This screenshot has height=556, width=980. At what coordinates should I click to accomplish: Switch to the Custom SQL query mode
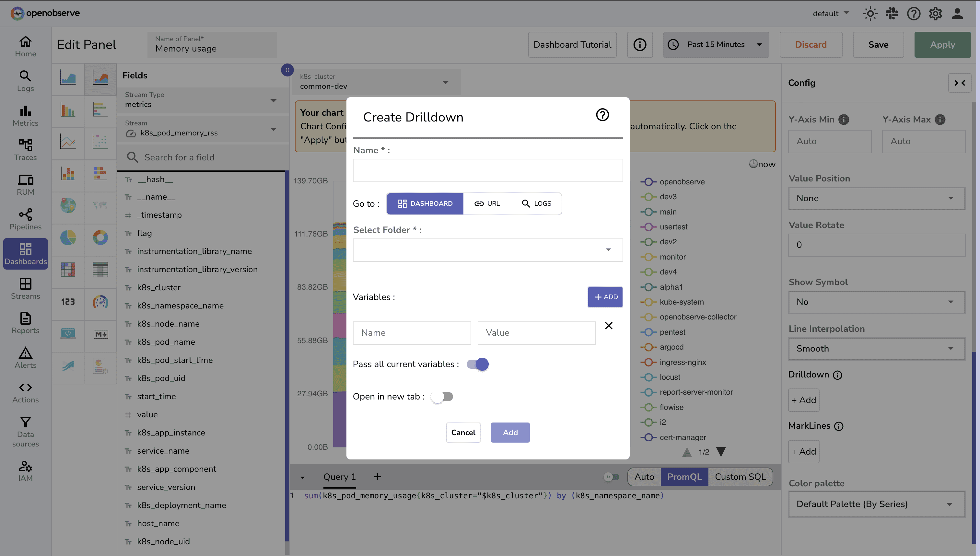click(740, 477)
